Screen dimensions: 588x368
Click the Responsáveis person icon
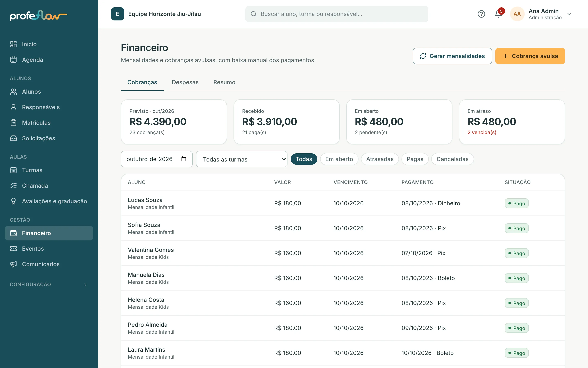point(13,107)
